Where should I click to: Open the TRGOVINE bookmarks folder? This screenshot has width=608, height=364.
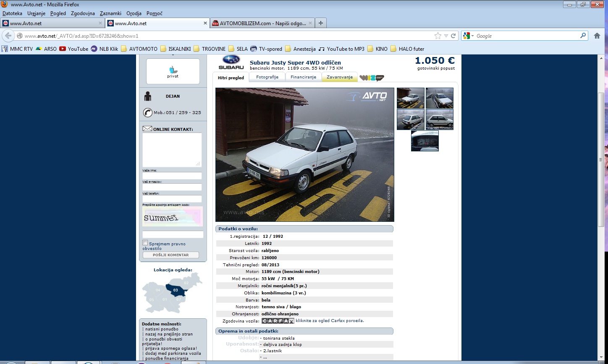click(x=210, y=49)
